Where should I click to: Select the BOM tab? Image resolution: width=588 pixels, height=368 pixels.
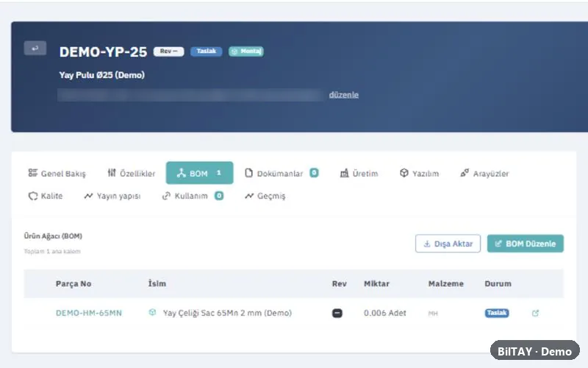pos(199,173)
